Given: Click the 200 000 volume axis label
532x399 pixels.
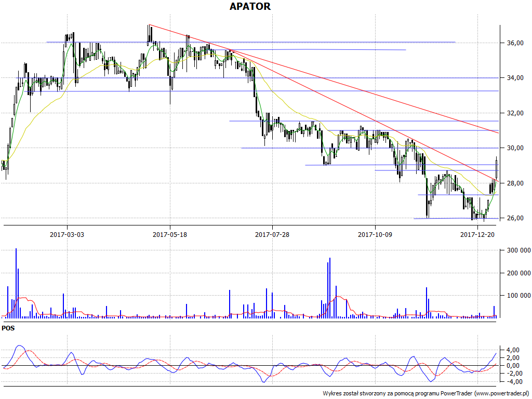Looking at the screenshot, I should coord(519,273).
